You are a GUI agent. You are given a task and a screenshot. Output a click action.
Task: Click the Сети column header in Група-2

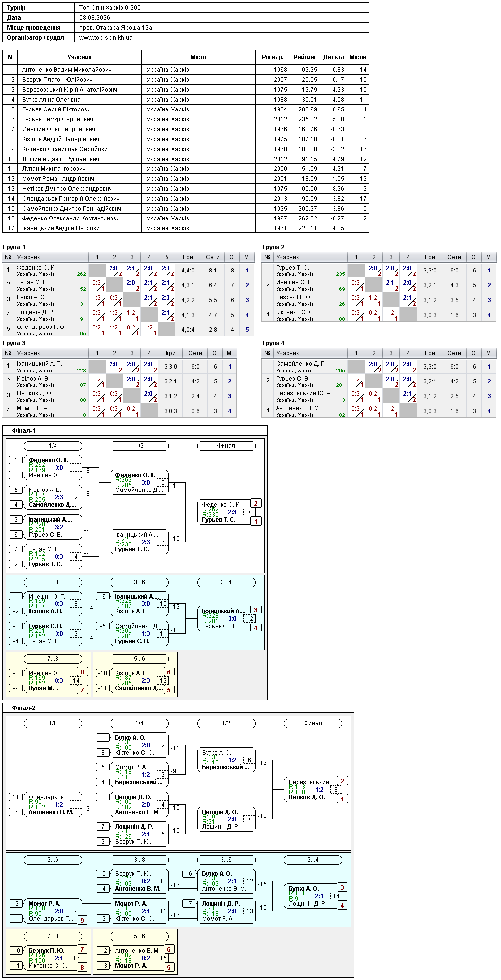[454, 257]
